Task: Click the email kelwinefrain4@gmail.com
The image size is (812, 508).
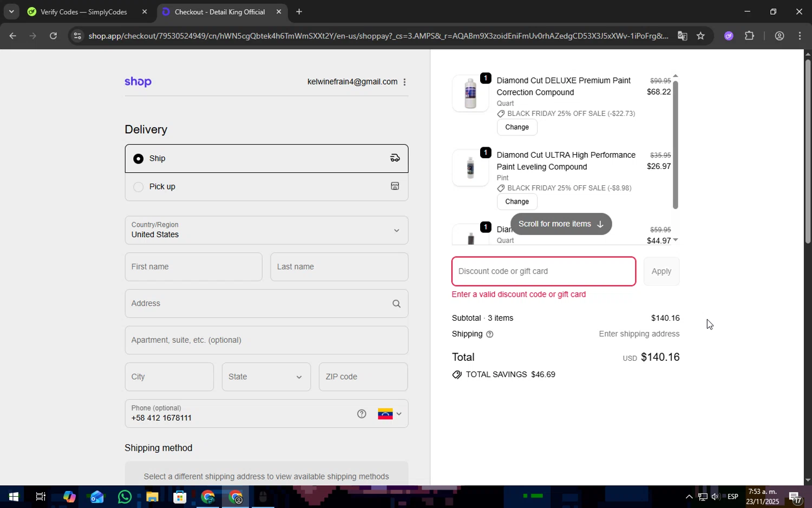Action: click(352, 82)
